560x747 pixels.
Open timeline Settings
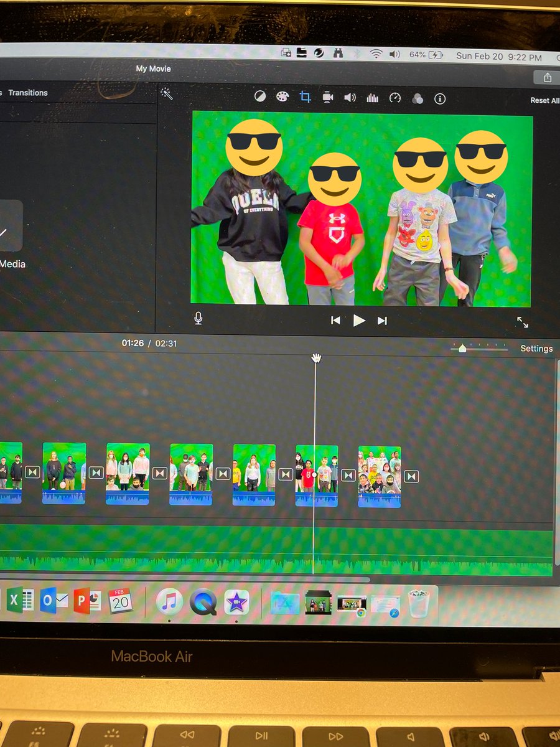tap(536, 349)
